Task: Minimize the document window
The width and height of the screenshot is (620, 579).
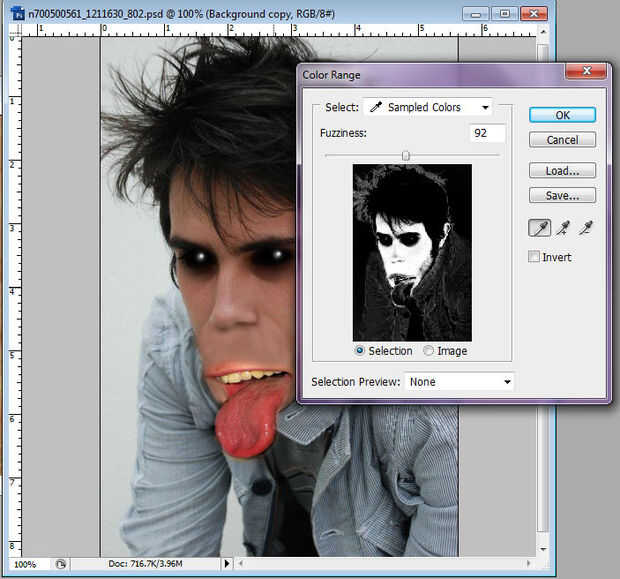Action: 476,14
